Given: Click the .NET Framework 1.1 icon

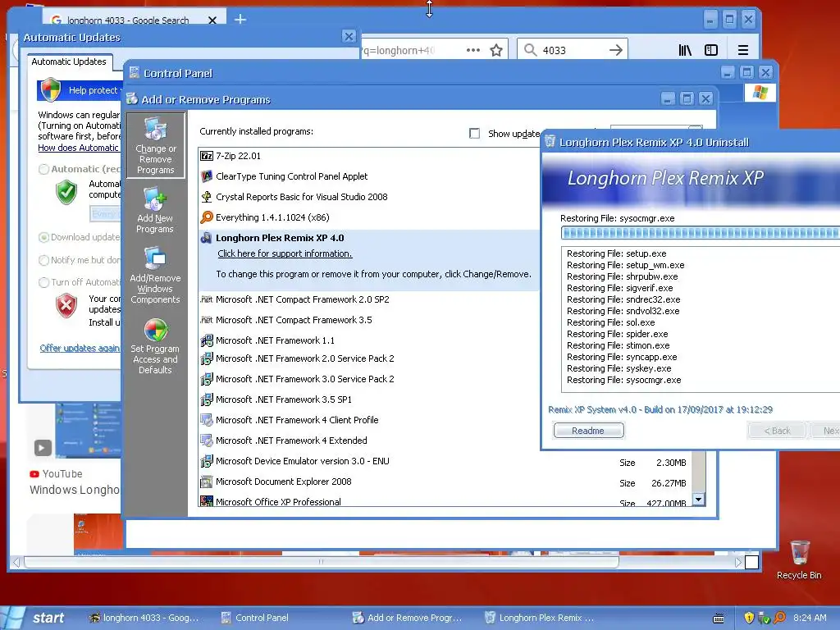Looking at the screenshot, I should click(206, 340).
